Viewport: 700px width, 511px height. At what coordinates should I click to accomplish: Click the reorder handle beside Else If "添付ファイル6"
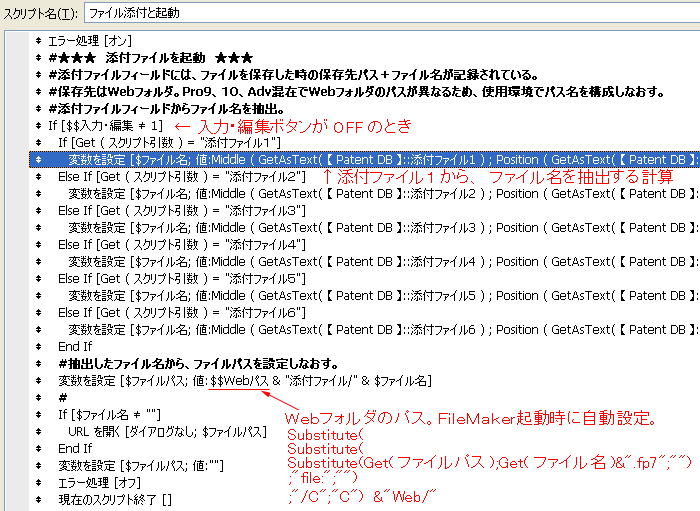tap(39, 312)
